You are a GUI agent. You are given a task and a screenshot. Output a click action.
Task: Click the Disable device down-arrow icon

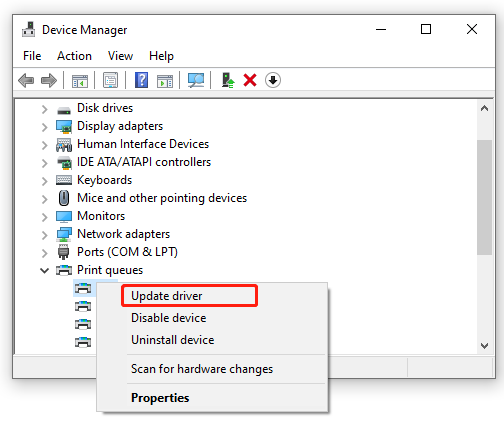[273, 80]
